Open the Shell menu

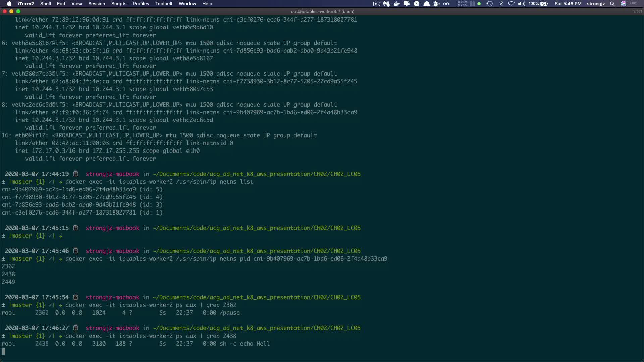[45, 4]
